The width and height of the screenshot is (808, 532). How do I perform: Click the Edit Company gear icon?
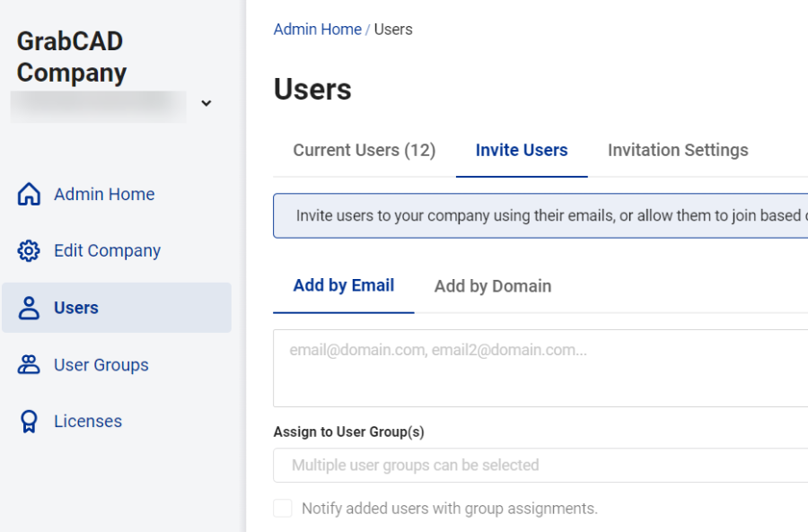pyautogui.click(x=29, y=251)
